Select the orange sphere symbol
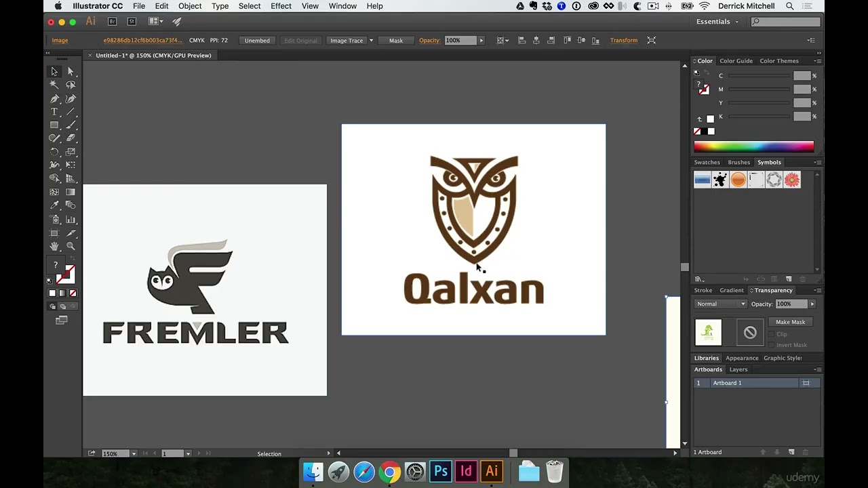This screenshot has width=868, height=488. pyautogui.click(x=738, y=180)
